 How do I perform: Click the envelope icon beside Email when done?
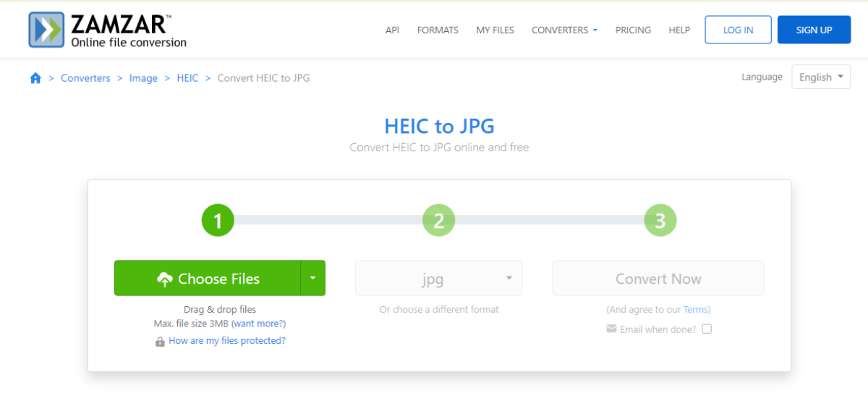611,329
